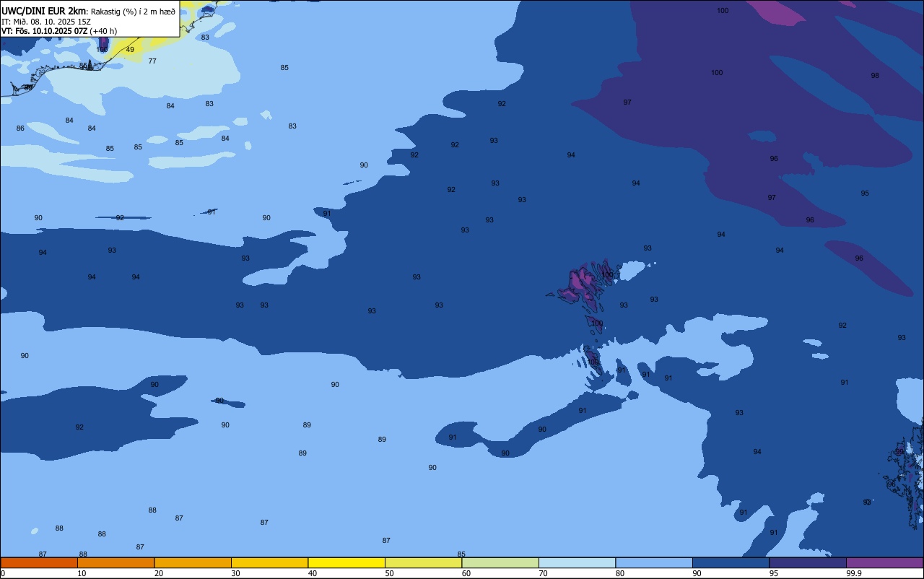Click the dark orange 0–10 legend swatch

point(39,562)
